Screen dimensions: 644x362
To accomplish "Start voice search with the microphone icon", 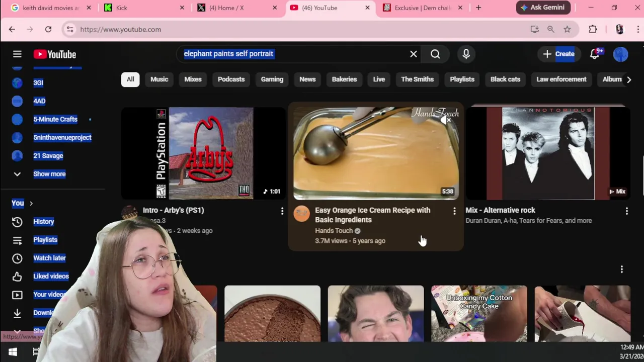I will click(466, 54).
